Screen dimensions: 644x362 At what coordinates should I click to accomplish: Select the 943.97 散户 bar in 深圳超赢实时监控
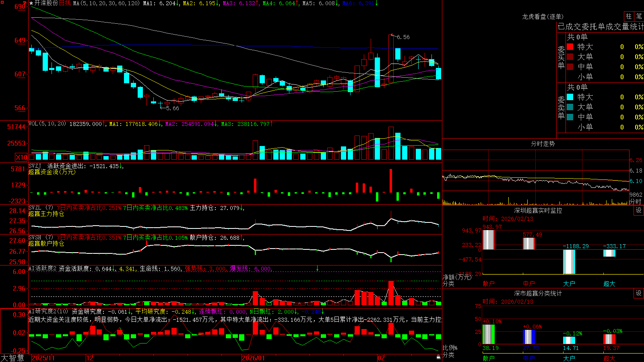488,240
